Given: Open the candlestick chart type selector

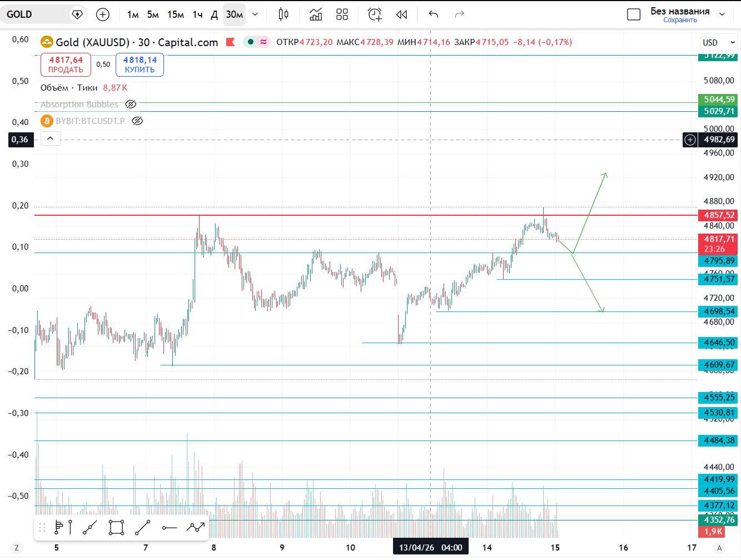Looking at the screenshot, I should 284,14.
